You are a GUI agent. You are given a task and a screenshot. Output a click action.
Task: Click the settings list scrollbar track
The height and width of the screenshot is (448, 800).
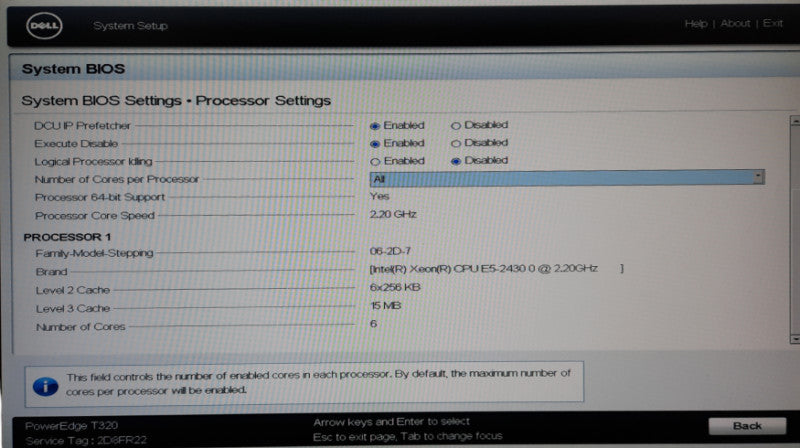point(795,230)
